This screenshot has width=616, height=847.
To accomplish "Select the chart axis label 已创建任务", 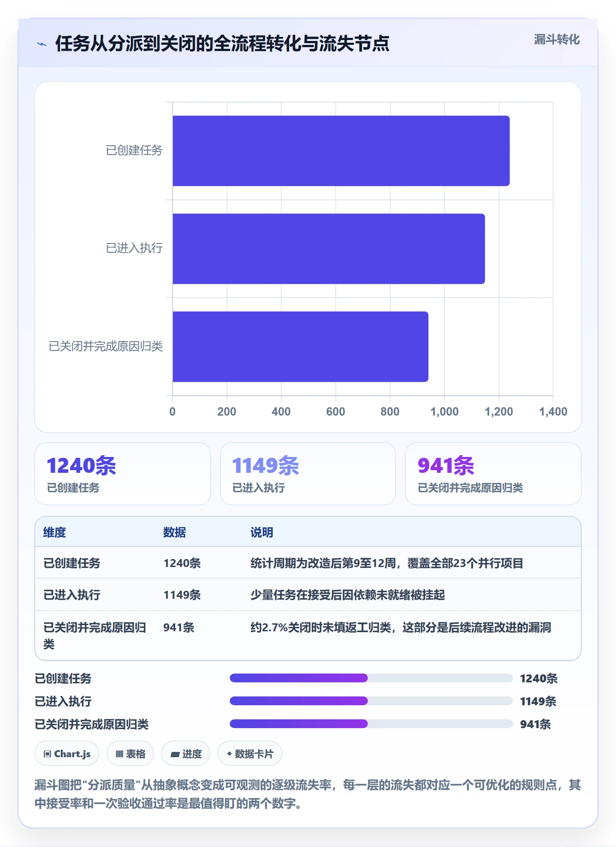I will tap(134, 151).
